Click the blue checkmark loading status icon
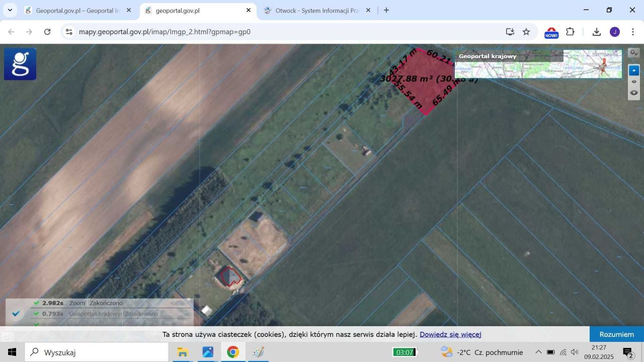 click(x=16, y=314)
